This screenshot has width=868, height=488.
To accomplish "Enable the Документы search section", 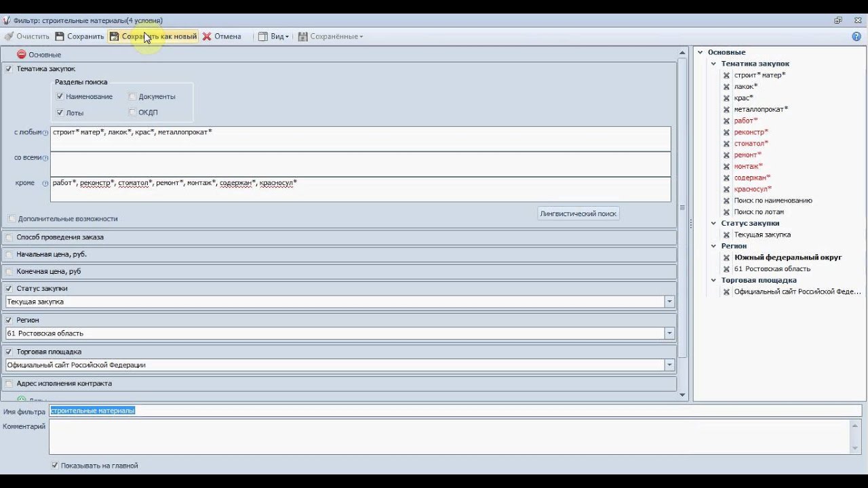I will click(x=132, y=96).
